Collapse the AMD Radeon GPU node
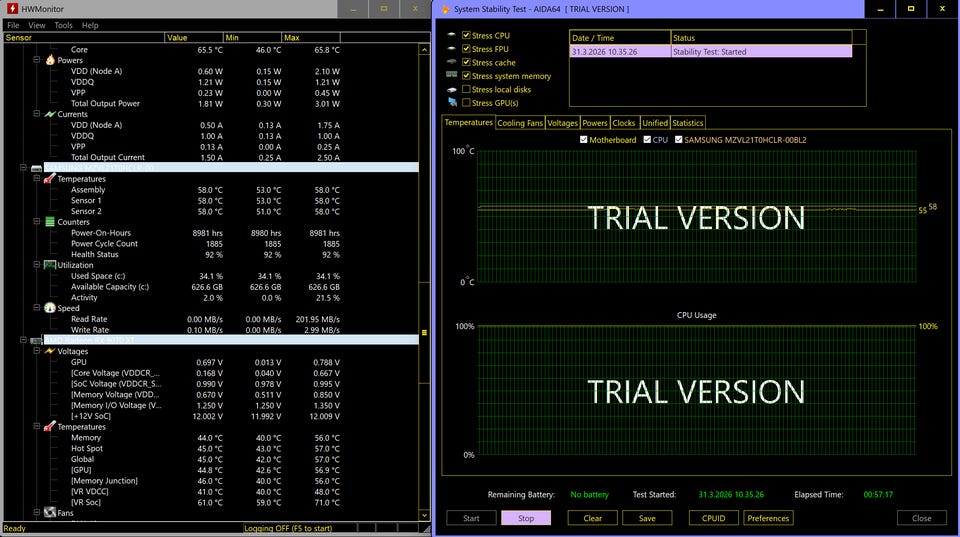The image size is (960, 537). coord(24,340)
